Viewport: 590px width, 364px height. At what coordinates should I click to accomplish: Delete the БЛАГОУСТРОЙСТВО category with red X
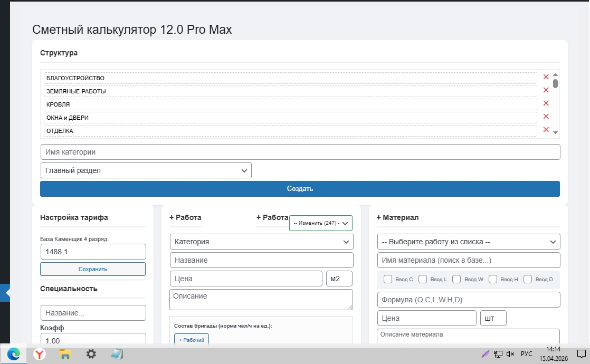pyautogui.click(x=546, y=77)
